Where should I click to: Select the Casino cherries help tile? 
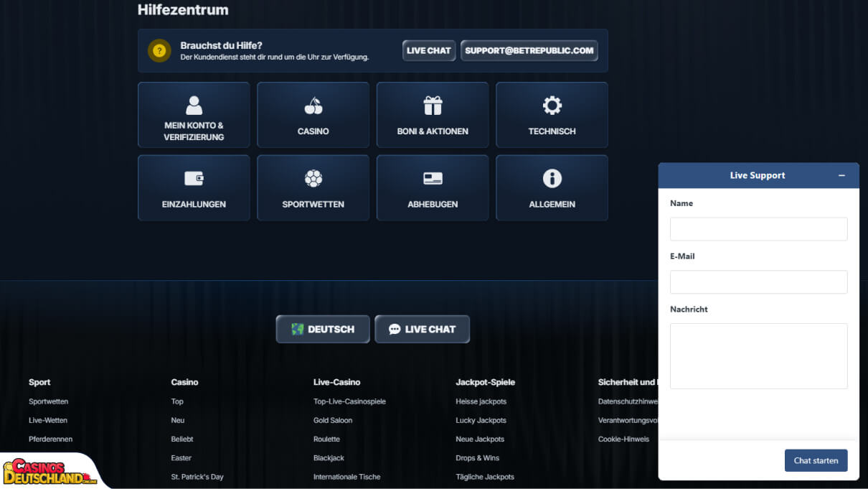click(313, 115)
